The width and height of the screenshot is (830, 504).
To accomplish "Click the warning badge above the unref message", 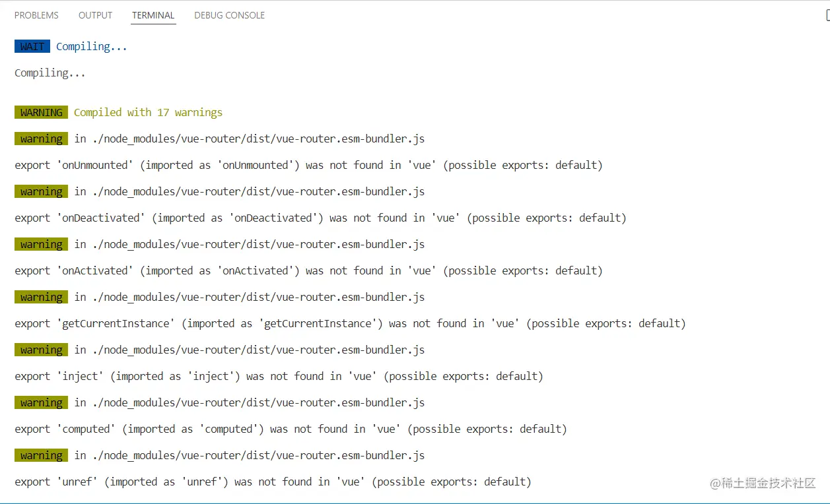I will tap(41, 455).
